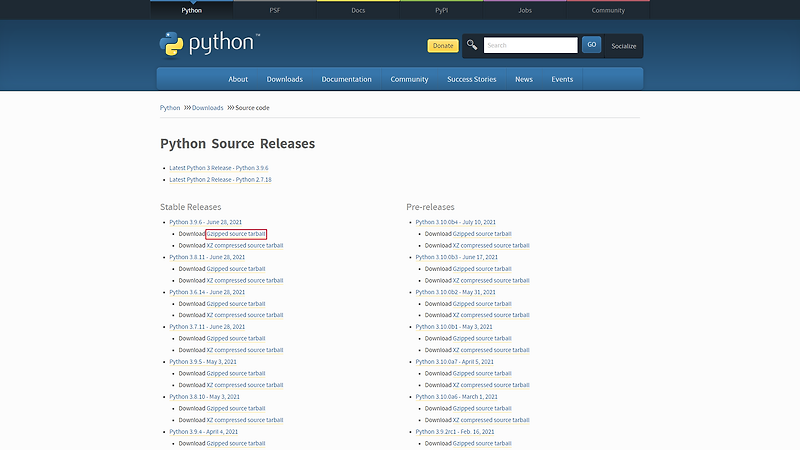
Task: Click the Python logo in the header
Action: click(210, 44)
